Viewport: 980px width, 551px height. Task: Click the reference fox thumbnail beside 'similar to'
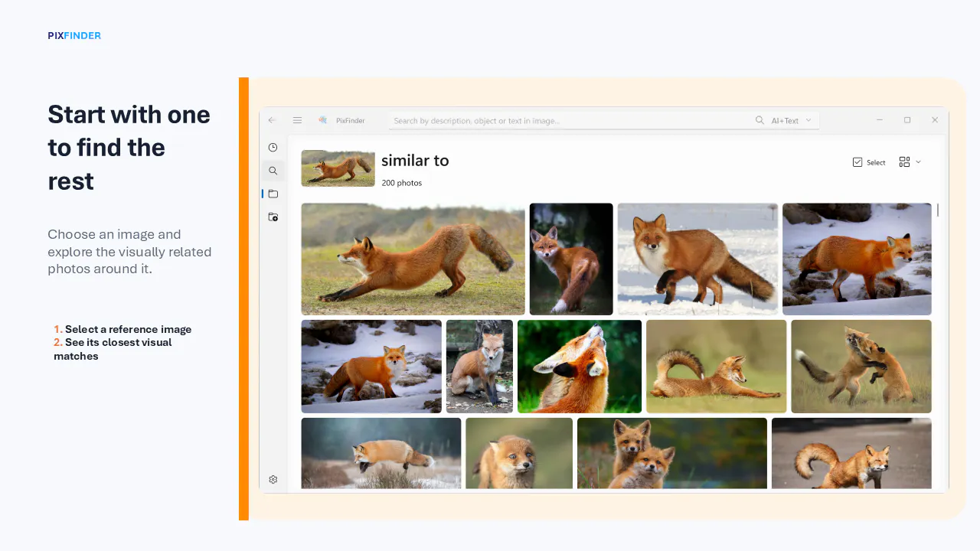(338, 168)
